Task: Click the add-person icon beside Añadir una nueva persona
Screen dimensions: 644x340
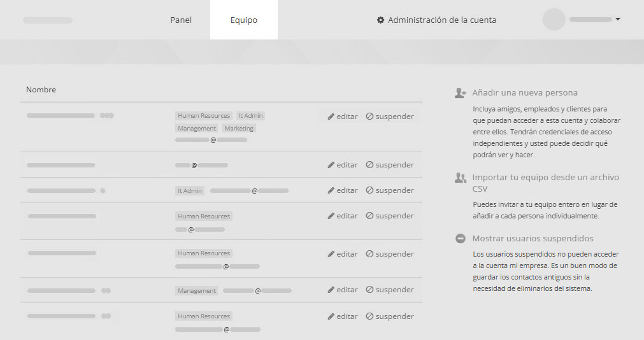Action: click(461, 93)
